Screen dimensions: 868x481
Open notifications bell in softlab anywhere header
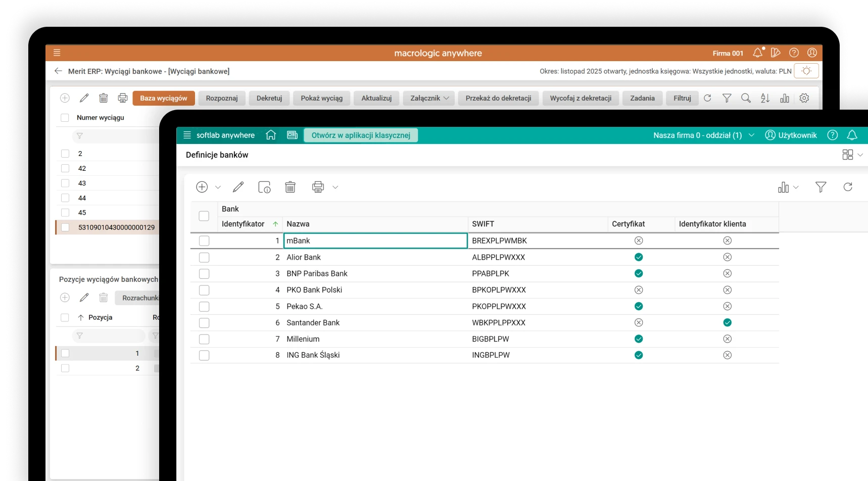[x=852, y=135]
